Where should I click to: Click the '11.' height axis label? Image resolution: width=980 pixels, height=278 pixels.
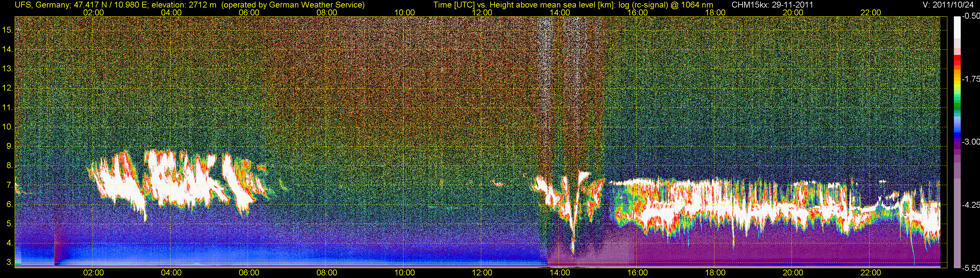point(8,107)
